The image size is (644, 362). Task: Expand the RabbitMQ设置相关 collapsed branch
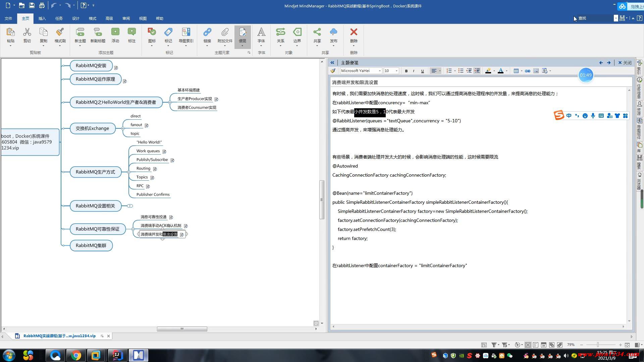click(x=130, y=206)
